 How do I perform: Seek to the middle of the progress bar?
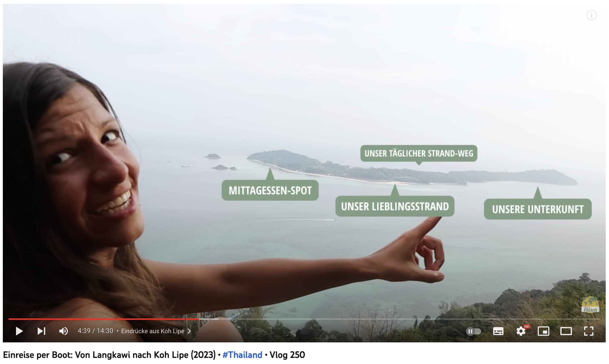[x=304, y=319]
